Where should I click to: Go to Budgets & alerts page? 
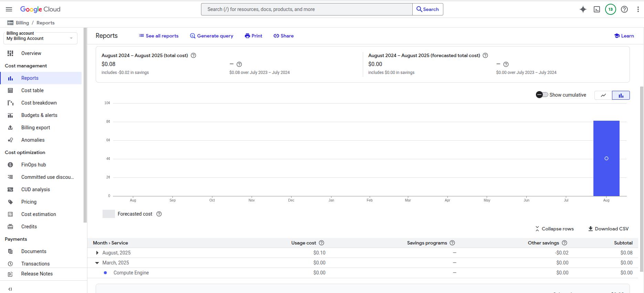[x=39, y=115]
